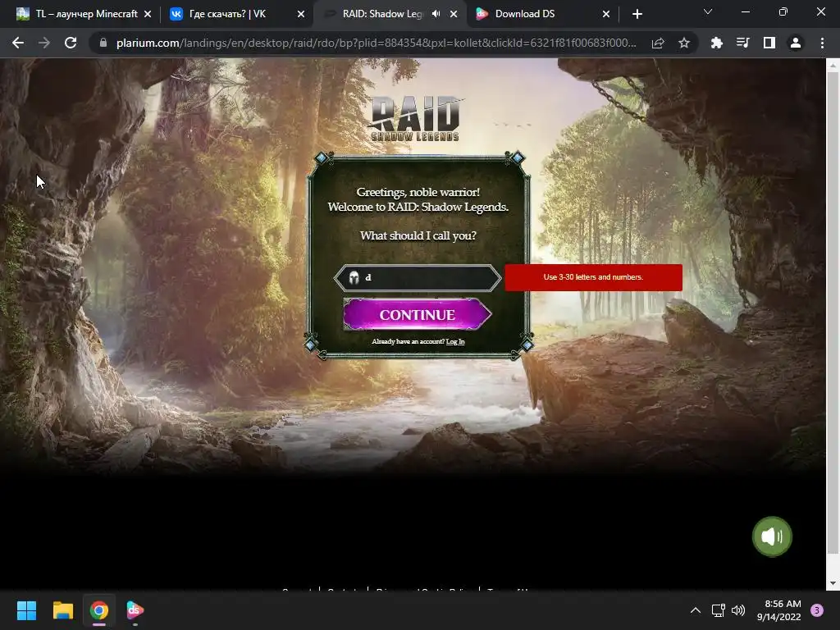Click the purple CONTINUE button
The height and width of the screenshot is (630, 840).
point(418,314)
